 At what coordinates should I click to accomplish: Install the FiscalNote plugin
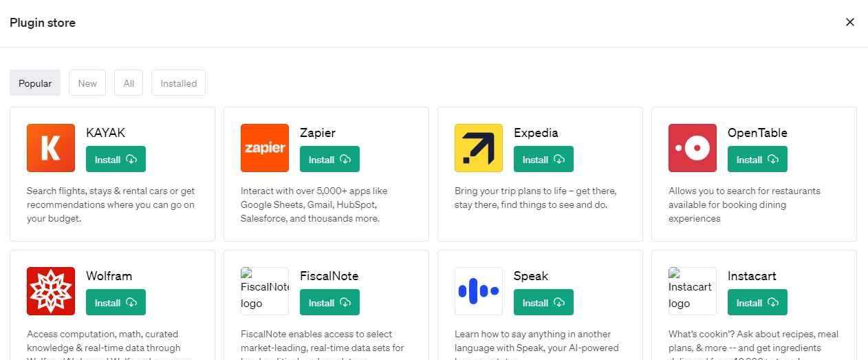pos(329,303)
